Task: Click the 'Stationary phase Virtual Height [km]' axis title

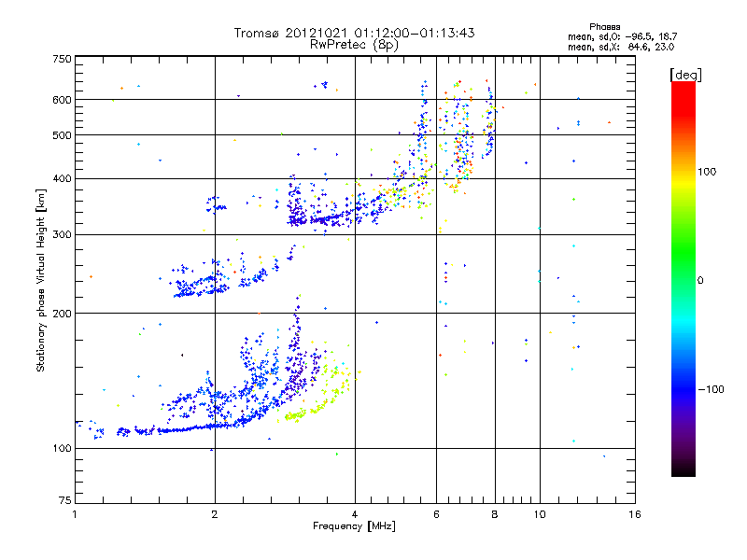Action: pos(40,280)
